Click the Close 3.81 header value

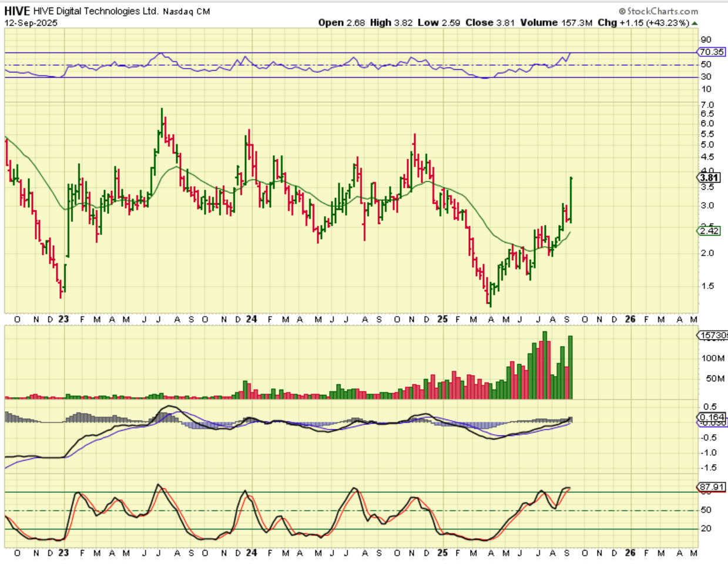point(490,22)
